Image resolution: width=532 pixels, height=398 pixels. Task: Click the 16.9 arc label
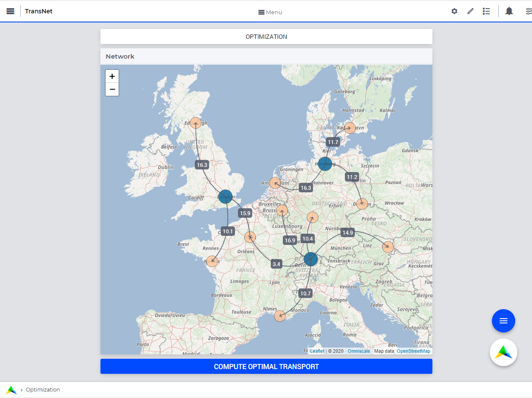click(290, 240)
